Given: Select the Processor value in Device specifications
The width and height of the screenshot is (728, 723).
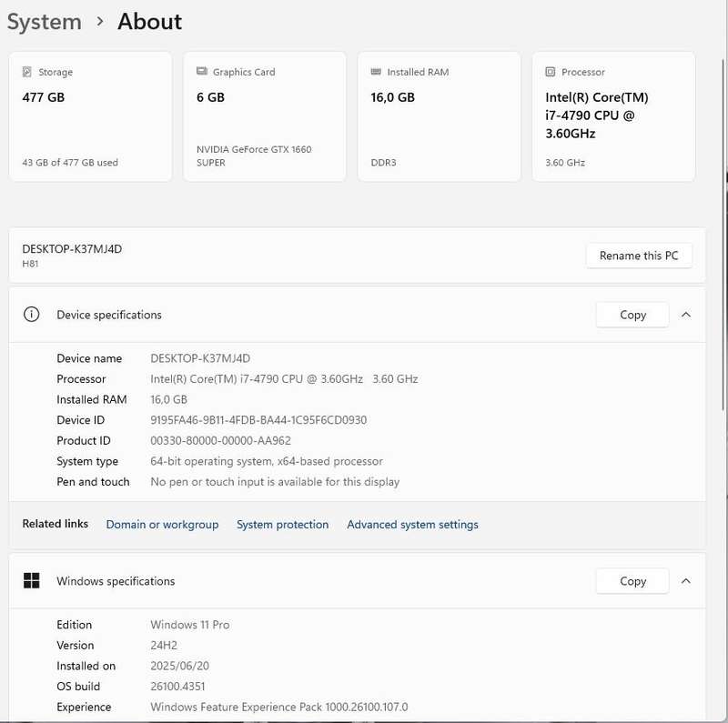Looking at the screenshot, I should coord(284,378).
